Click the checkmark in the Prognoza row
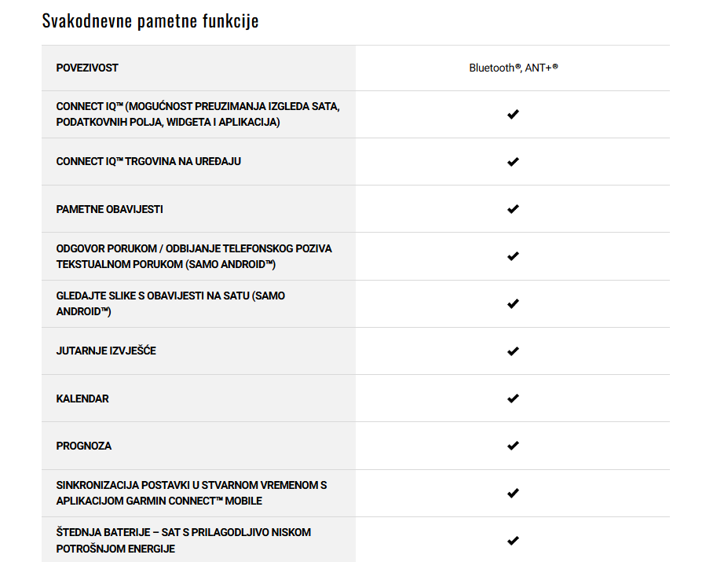The height and width of the screenshot is (562, 728). click(513, 446)
